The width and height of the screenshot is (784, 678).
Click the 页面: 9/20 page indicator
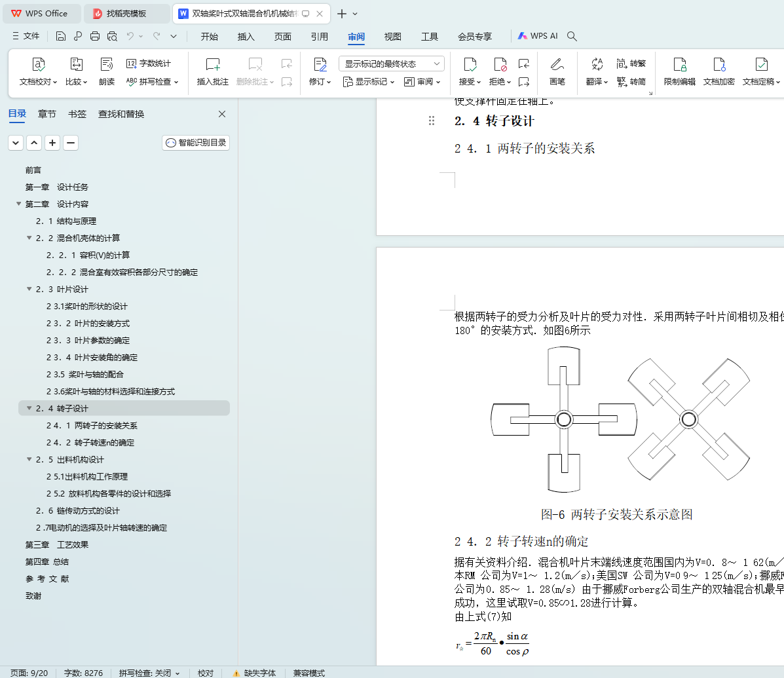[x=29, y=673]
